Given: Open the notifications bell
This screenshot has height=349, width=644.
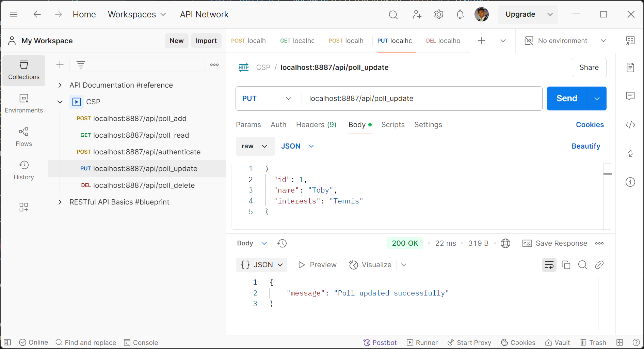Looking at the screenshot, I should click(460, 14).
